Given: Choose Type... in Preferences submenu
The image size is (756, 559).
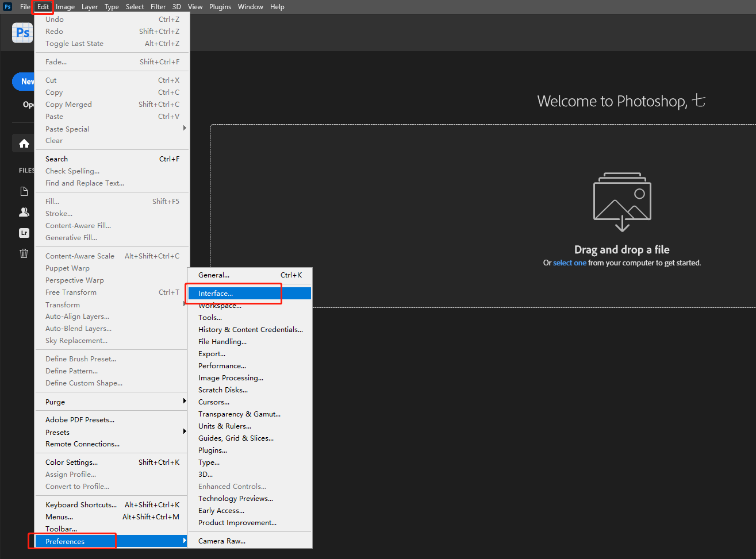Looking at the screenshot, I should coord(250,462).
